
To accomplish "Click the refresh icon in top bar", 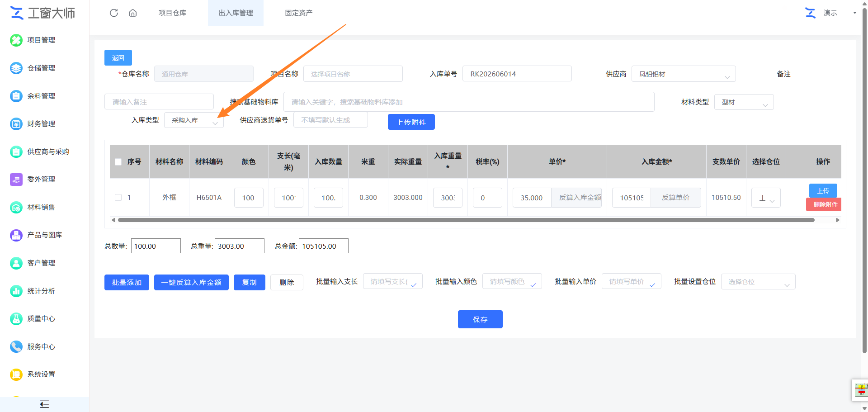I will tap(114, 13).
